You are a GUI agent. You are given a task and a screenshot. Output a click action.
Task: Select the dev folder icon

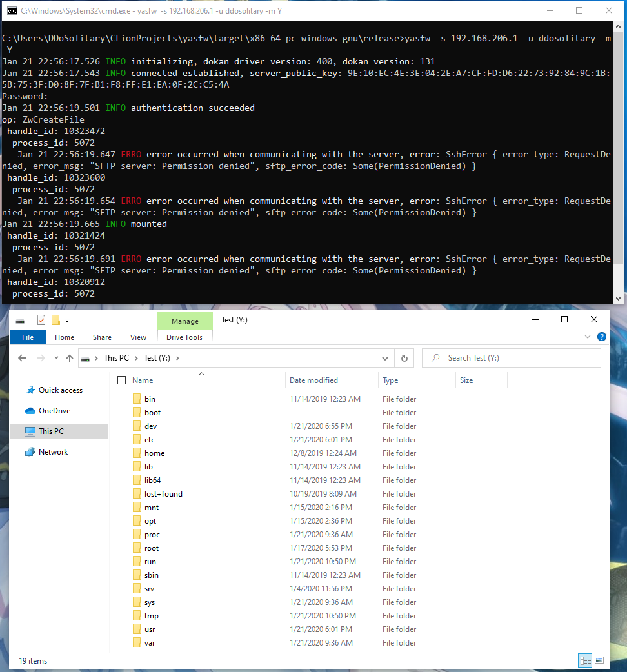coord(137,426)
